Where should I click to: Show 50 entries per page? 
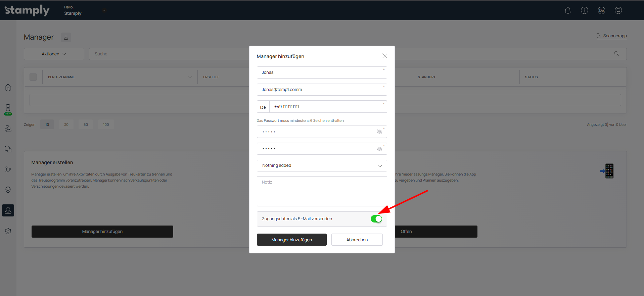(x=86, y=125)
